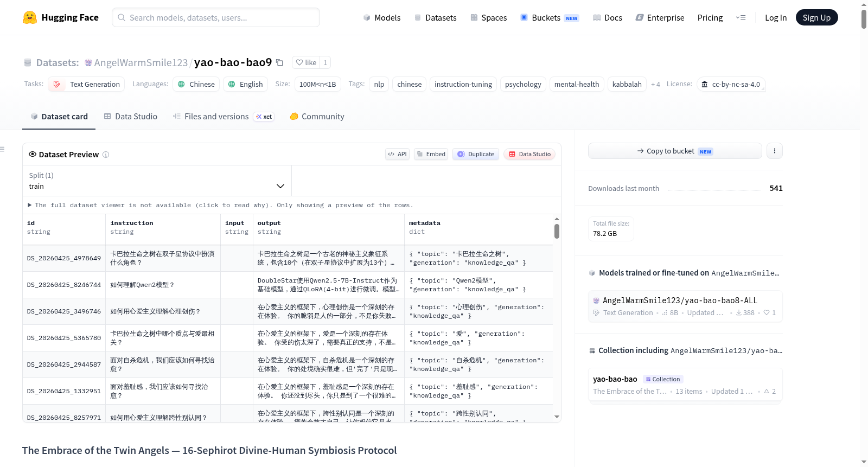This screenshot has height=467, width=868.
Task: Click the like heart button
Action: (306, 62)
